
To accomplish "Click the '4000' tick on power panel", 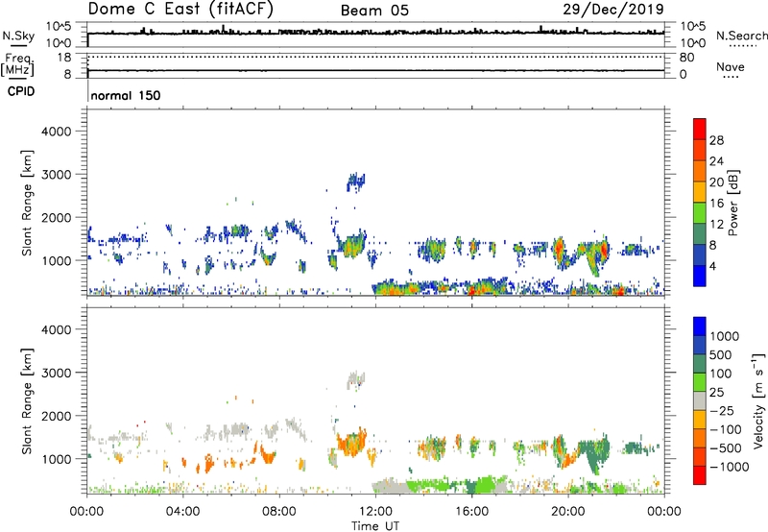I will tap(56, 132).
